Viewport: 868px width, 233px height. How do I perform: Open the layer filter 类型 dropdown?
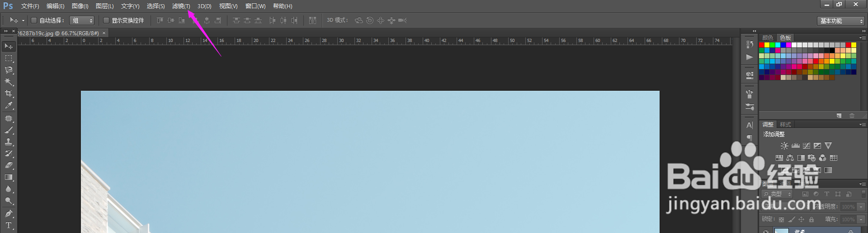778,194
